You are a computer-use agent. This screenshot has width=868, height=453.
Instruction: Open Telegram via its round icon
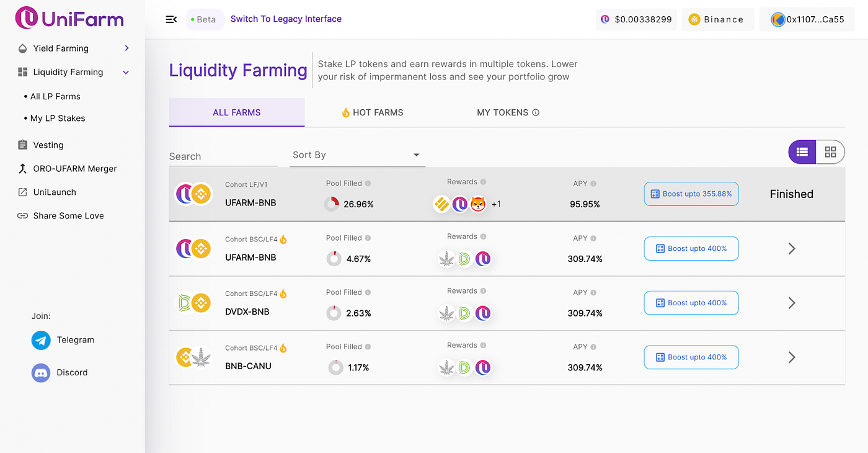[x=41, y=340]
